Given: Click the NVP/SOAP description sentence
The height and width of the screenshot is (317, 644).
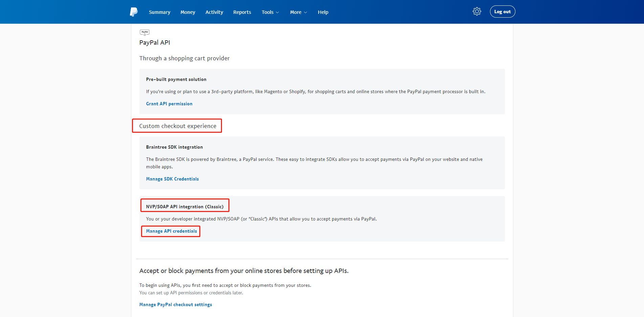Looking at the screenshot, I should (x=261, y=219).
